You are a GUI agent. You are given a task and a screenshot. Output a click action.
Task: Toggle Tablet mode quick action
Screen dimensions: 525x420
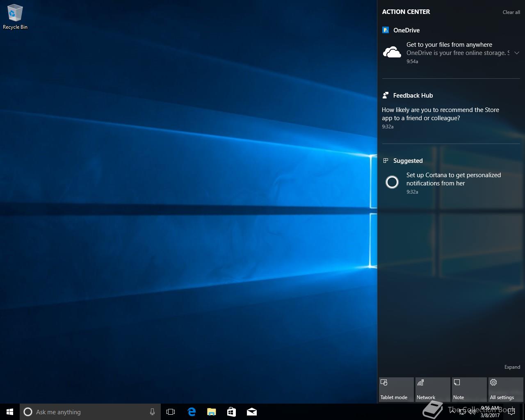pos(396,390)
